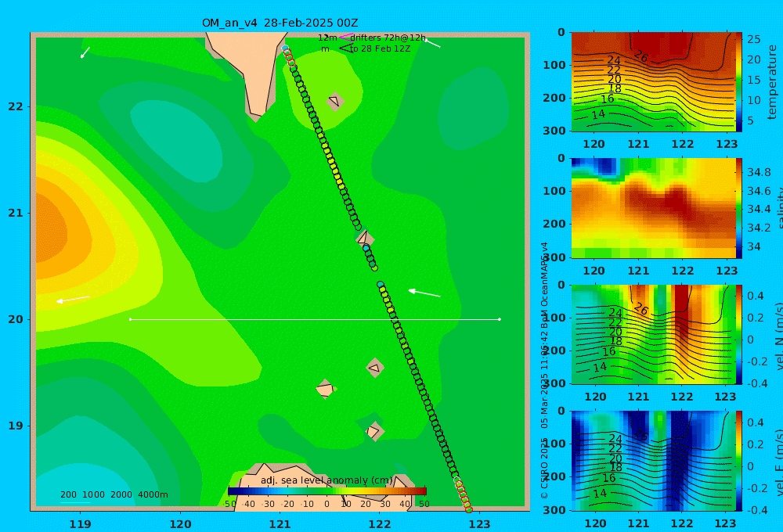This screenshot has height=532, width=783.
Task: Click the CSIRO BoM OceanMAPS copyright text
Action: [544, 370]
